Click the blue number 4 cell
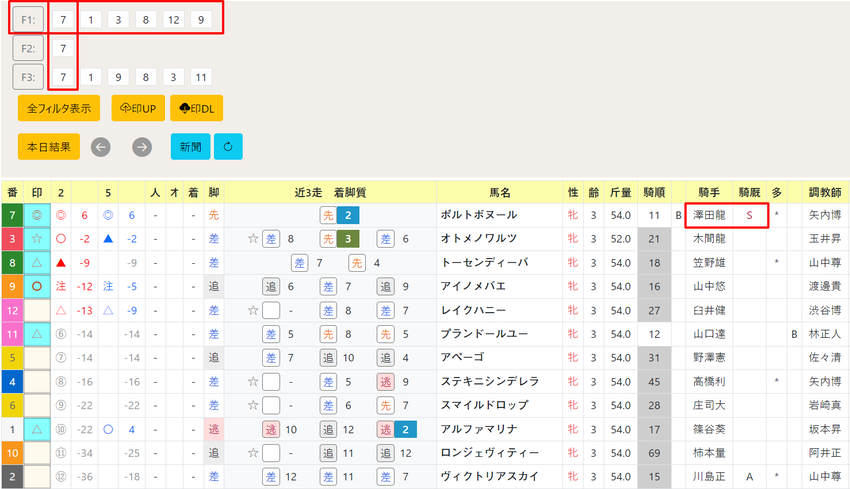The image size is (850, 489). coord(12,382)
